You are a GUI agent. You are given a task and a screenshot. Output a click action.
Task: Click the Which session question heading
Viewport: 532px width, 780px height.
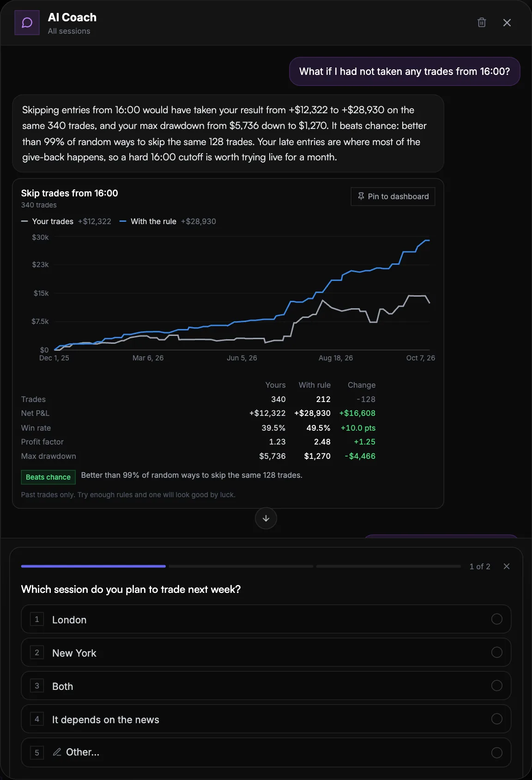point(131,590)
